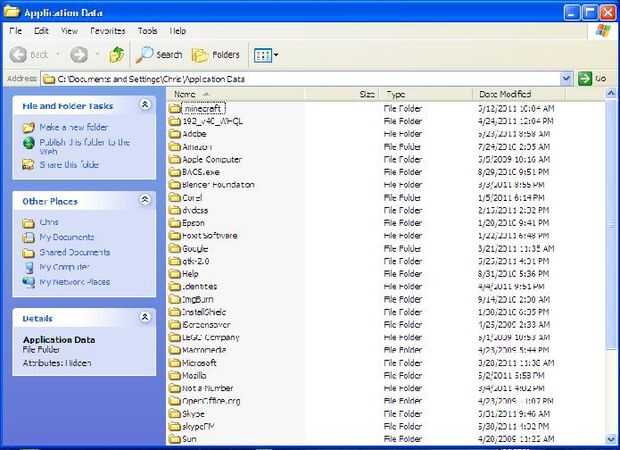Click the OpenOffice.org folder name
Viewport: 620px width, 450px height.
pyautogui.click(x=211, y=401)
